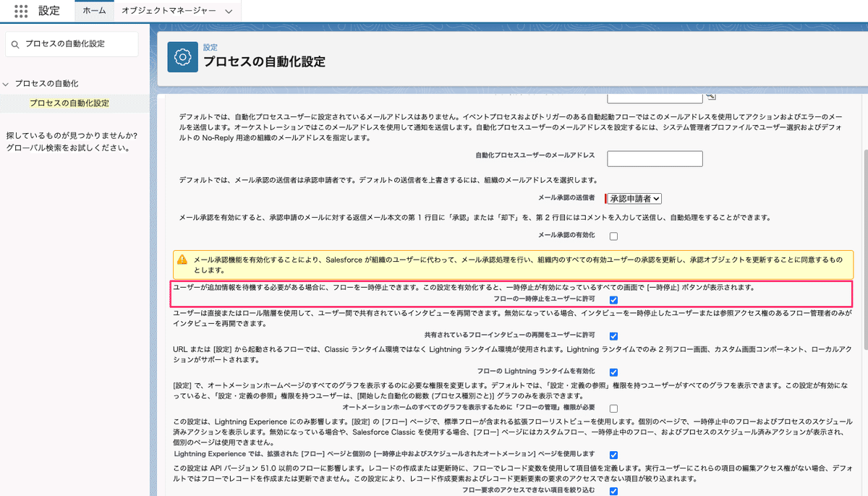Toggle フローの Lightning ランタイムを有効化 checkbox
Viewport: 868px width, 496px height.
[613, 372]
